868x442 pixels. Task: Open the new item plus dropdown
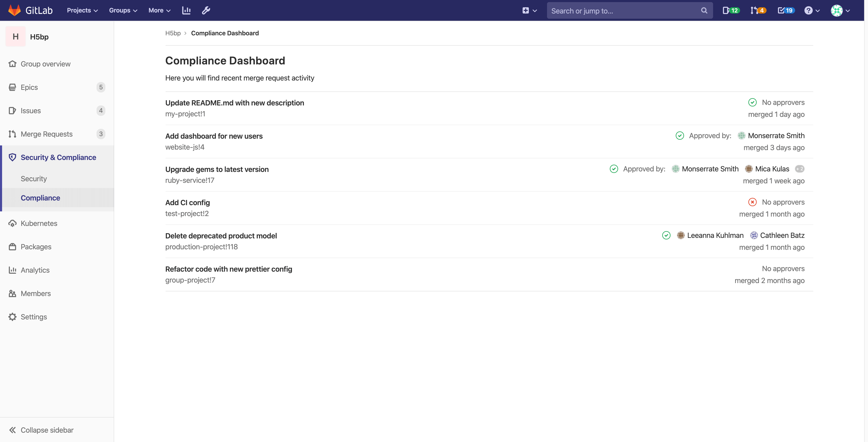coord(529,10)
